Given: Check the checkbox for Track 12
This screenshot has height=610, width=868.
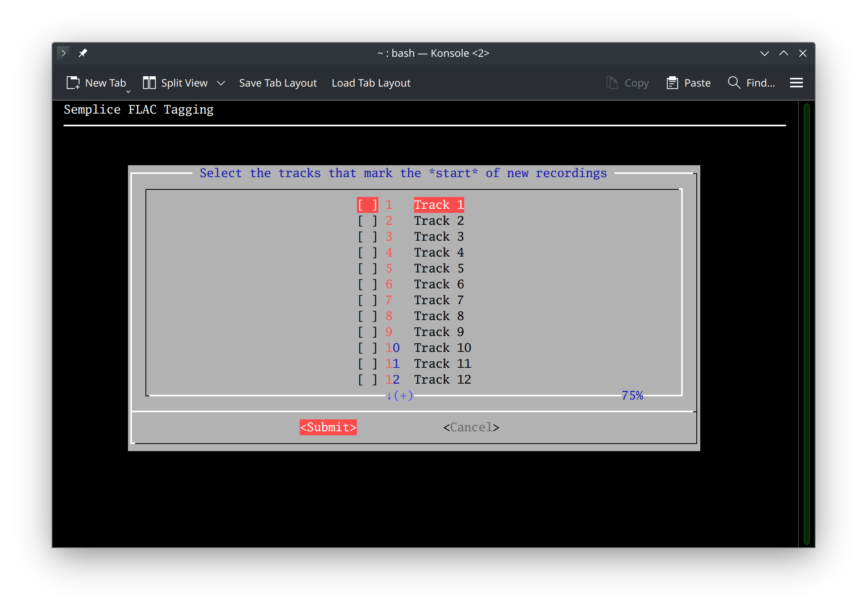Looking at the screenshot, I should (367, 379).
